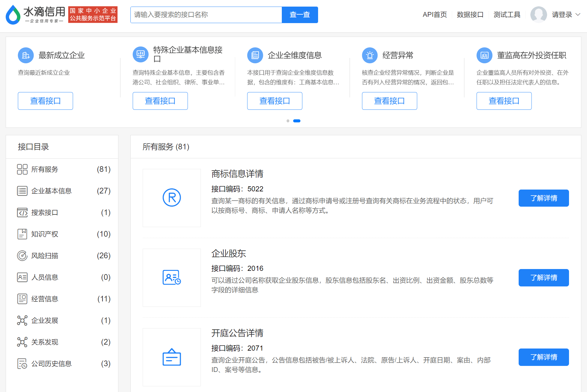The height and width of the screenshot is (392, 587).
Task: Click the user avatar icon
Action: point(538,15)
